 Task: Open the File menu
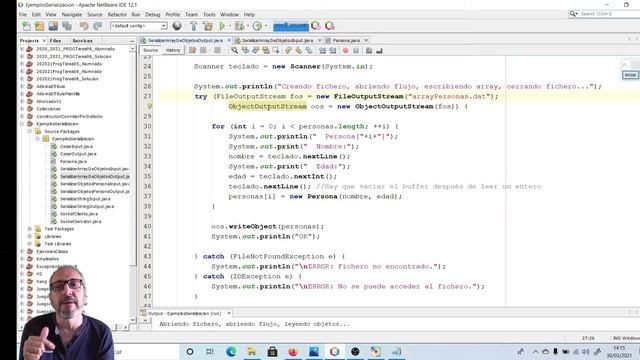23,15
